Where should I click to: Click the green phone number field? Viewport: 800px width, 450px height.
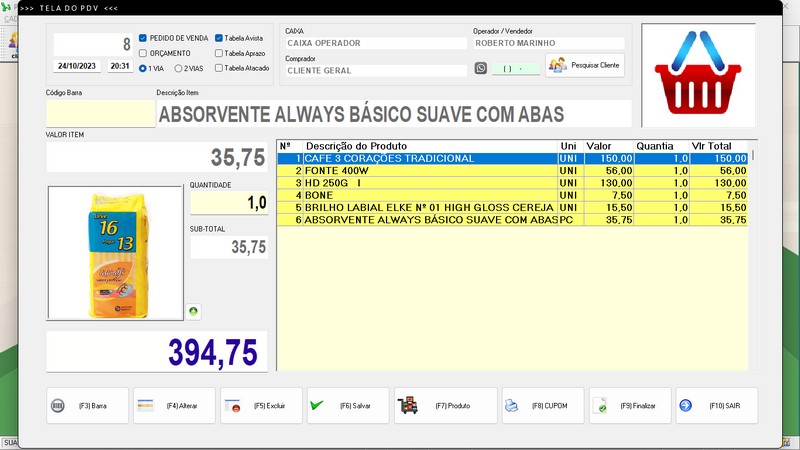pos(516,68)
